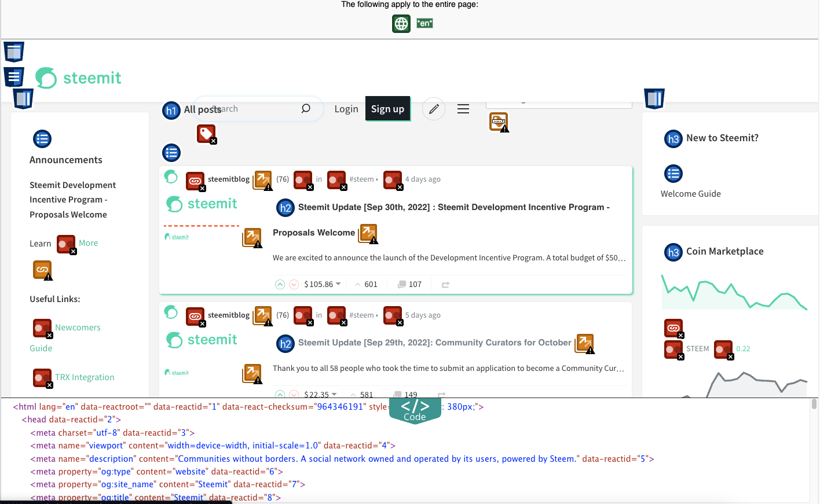
Task: Click the WAVE language globe icon
Action: click(x=401, y=24)
